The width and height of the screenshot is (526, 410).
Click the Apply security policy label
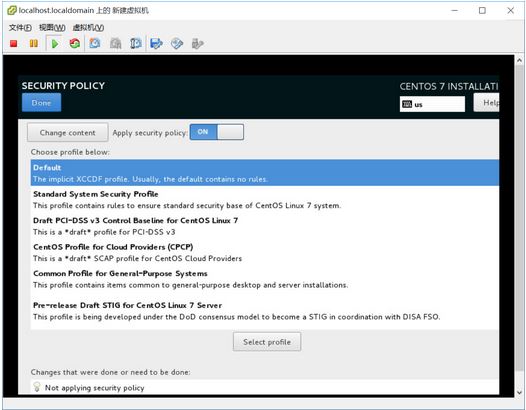150,133
